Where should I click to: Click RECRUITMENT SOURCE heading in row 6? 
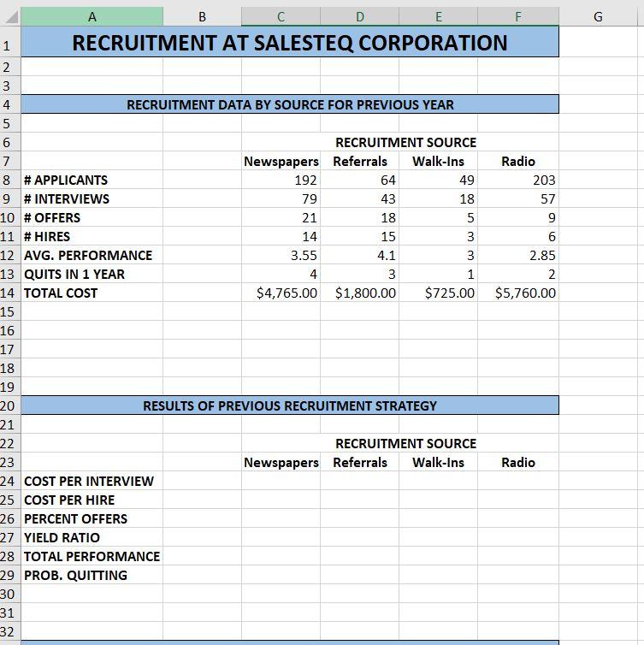tap(405, 142)
